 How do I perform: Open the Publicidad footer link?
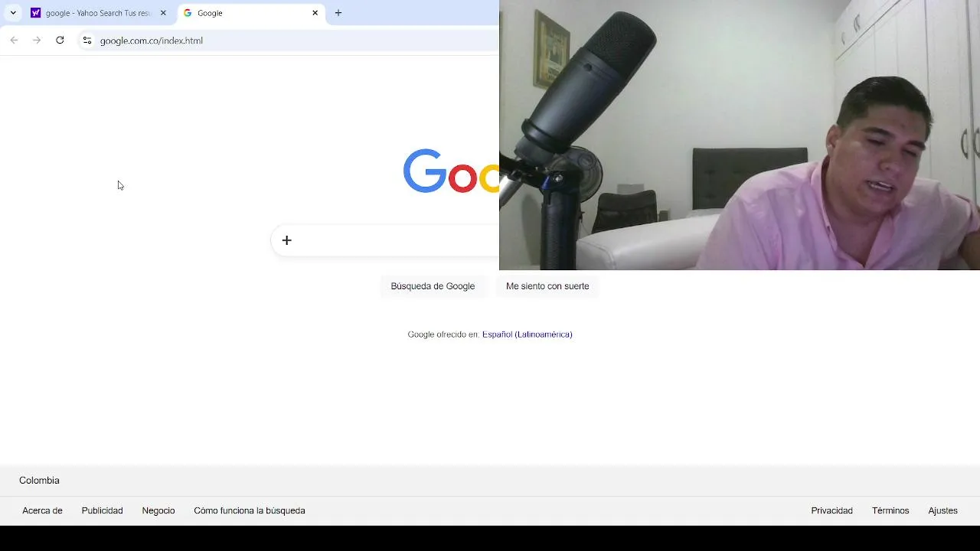coord(102,510)
